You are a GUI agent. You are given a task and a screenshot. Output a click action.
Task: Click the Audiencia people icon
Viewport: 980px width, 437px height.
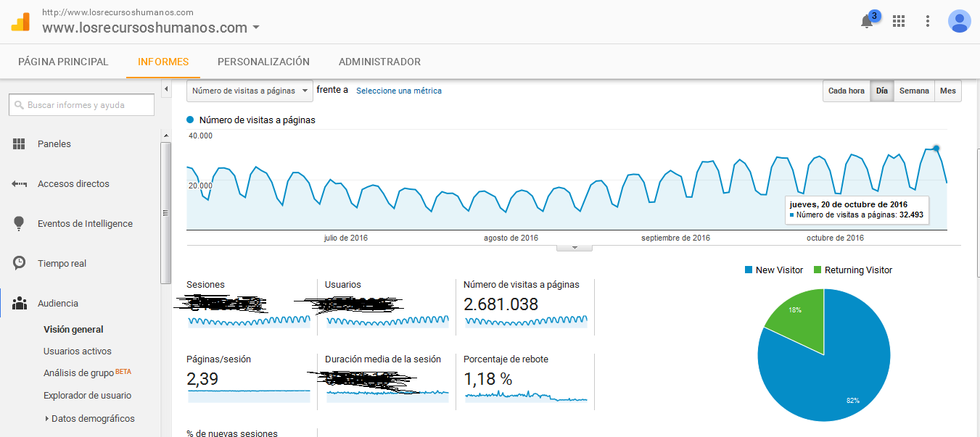point(20,303)
